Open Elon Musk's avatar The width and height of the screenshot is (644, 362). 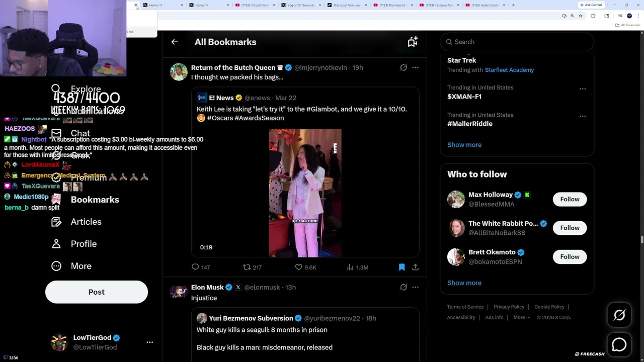pos(179,292)
